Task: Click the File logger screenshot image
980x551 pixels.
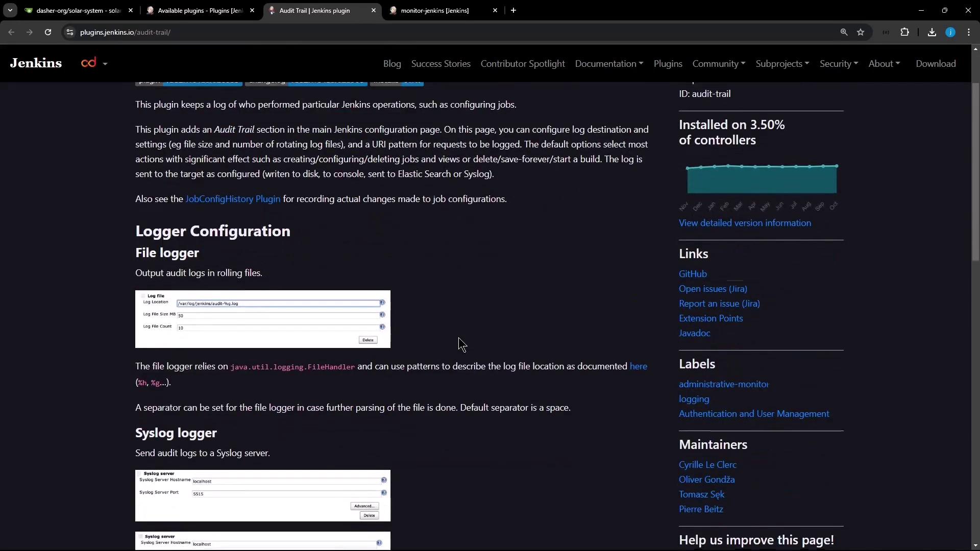Action: [262, 319]
